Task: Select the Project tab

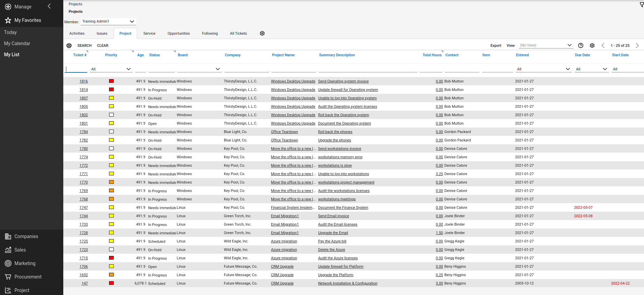Action: point(125,33)
